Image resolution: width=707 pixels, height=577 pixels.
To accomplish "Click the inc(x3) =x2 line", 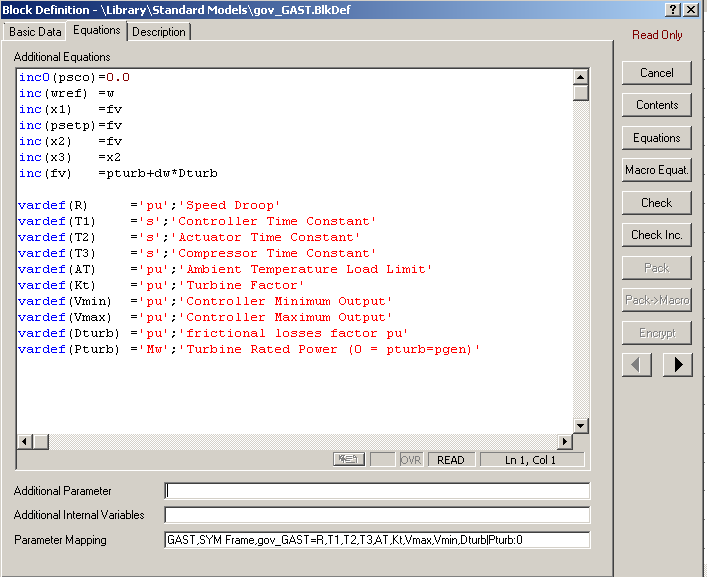I will (70, 157).
